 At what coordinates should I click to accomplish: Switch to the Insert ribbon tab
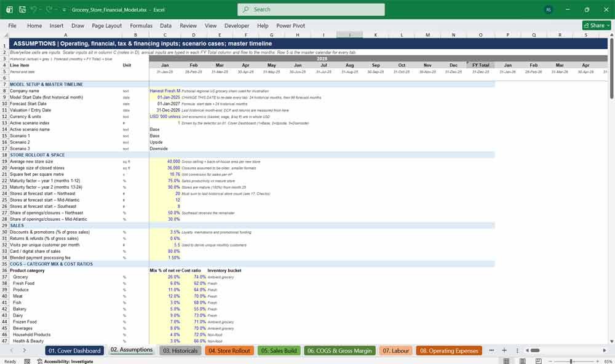coord(57,25)
